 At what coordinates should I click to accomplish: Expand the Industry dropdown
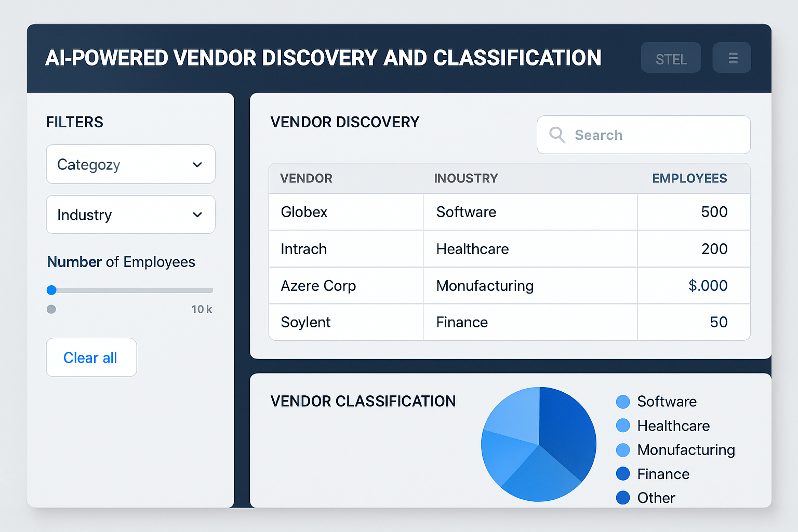pos(130,215)
